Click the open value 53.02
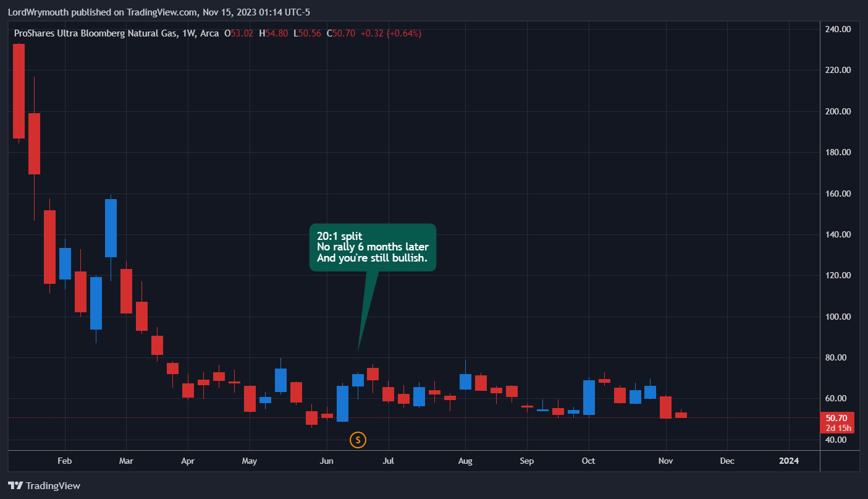The width and height of the screenshot is (868, 499). point(242,33)
